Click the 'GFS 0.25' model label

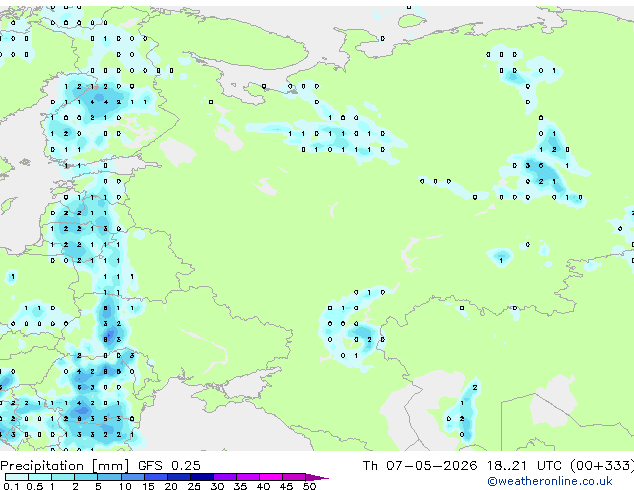coord(169,466)
